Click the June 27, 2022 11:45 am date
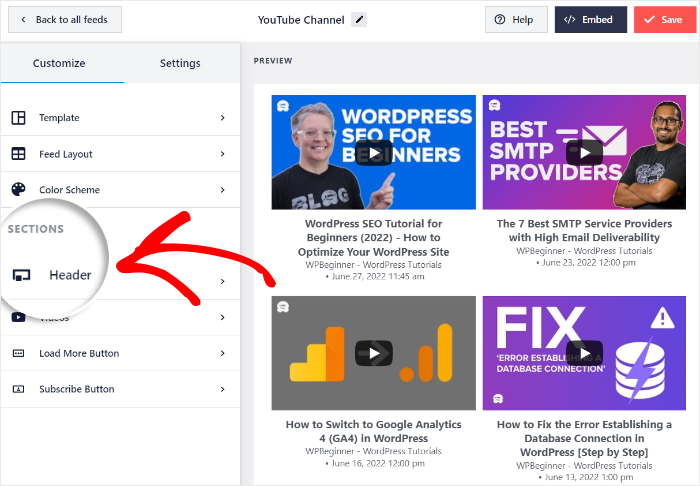This screenshot has height=486, width=700. [x=378, y=277]
